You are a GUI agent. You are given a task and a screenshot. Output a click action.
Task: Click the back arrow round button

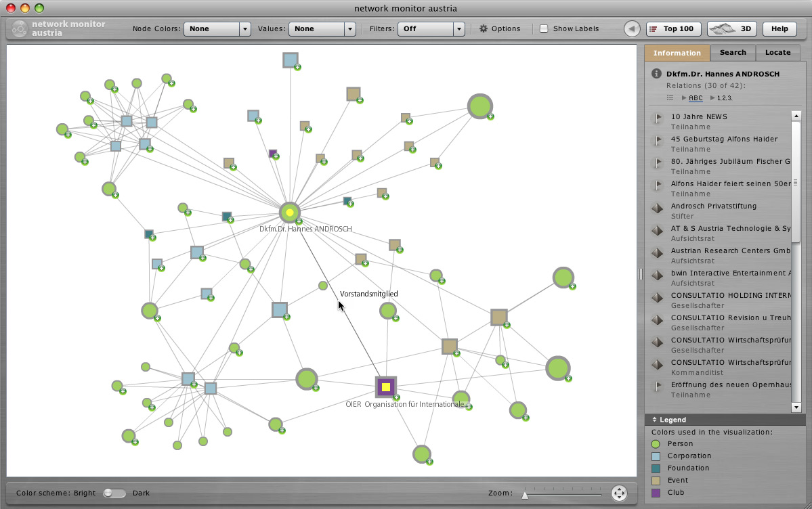632,28
